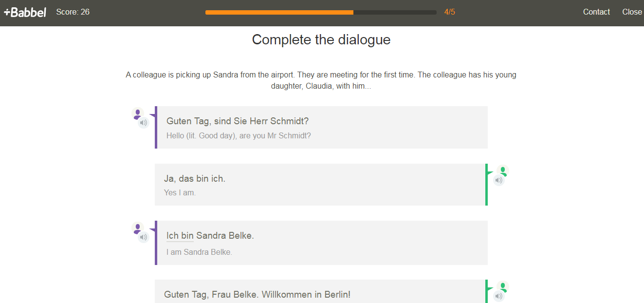The image size is (644, 303).
Task: Play audio for 'Guten Tag, Frau Belke' line
Action: click(498, 296)
